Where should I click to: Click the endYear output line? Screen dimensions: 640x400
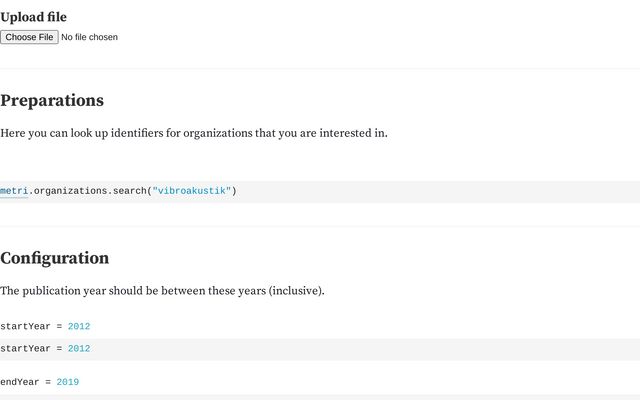click(40, 382)
